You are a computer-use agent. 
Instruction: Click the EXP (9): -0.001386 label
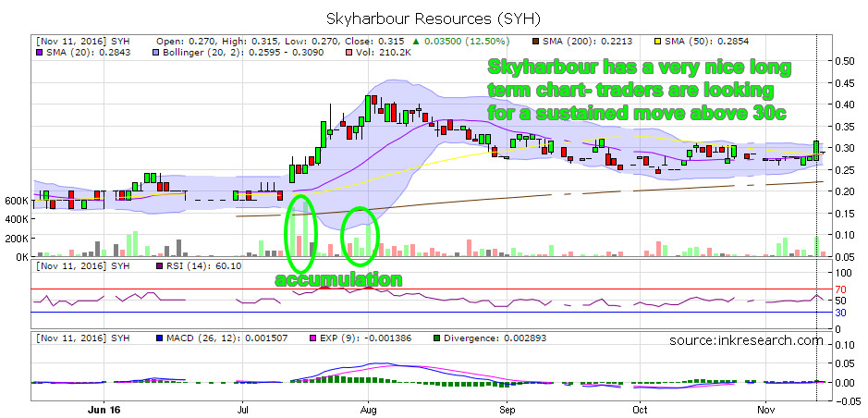point(366,338)
